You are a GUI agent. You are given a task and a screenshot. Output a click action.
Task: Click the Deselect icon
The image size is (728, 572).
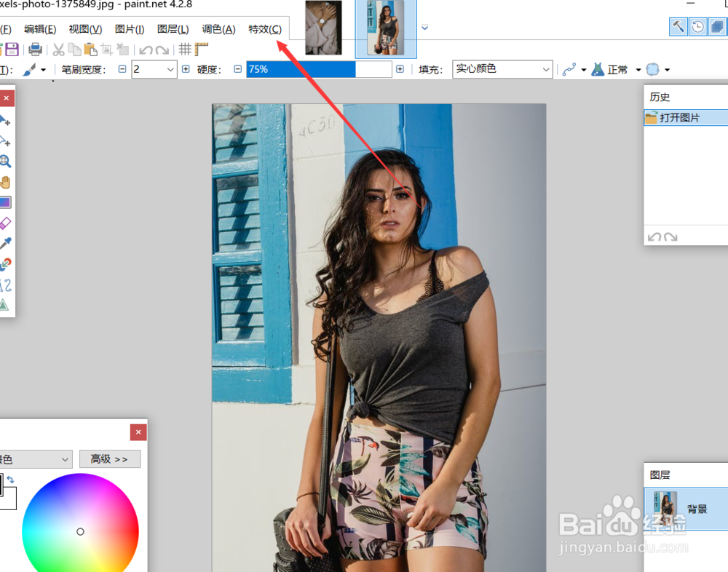(122, 49)
